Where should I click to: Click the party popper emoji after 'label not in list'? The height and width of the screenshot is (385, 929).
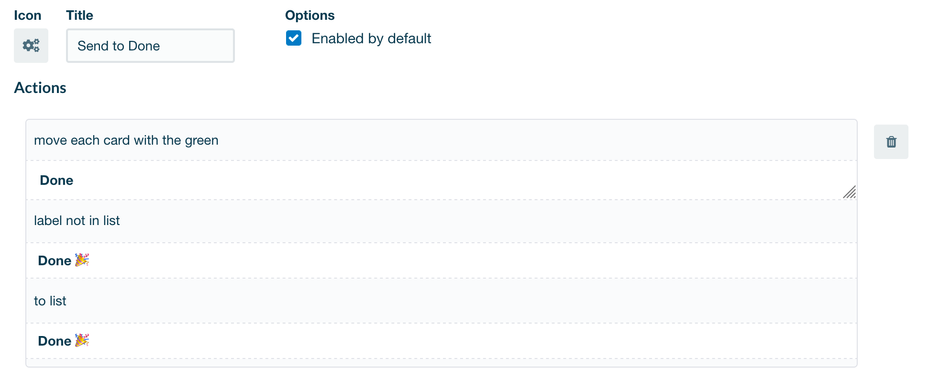tap(82, 260)
